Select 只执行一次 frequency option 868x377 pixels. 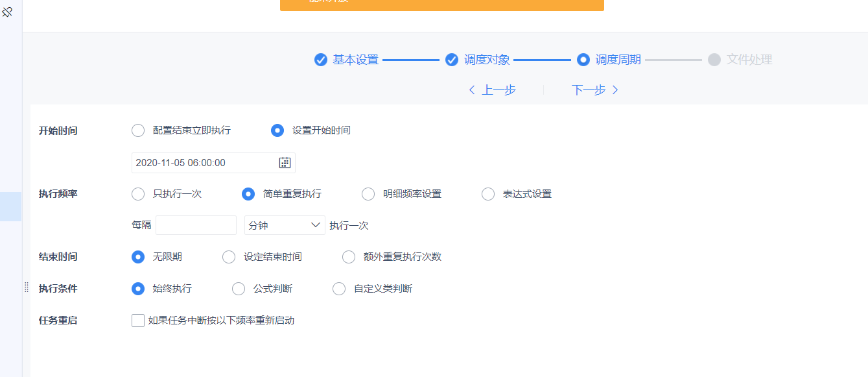point(138,194)
